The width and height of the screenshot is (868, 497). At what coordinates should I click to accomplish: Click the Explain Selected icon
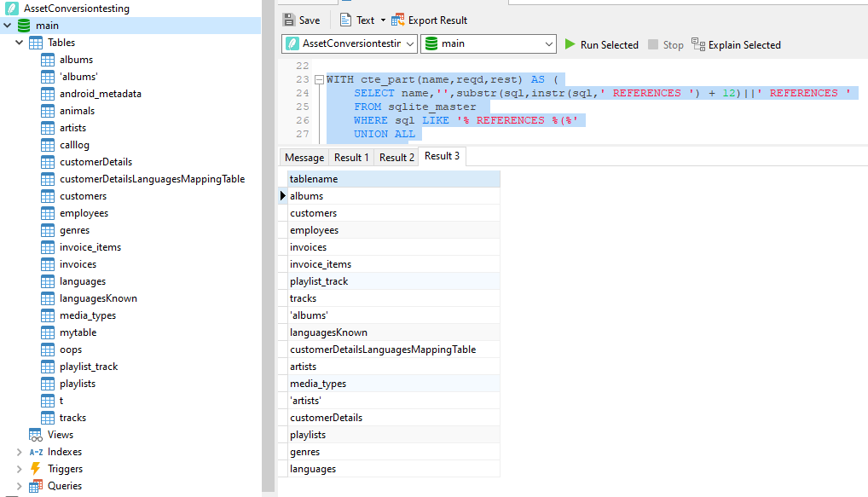[x=698, y=44]
